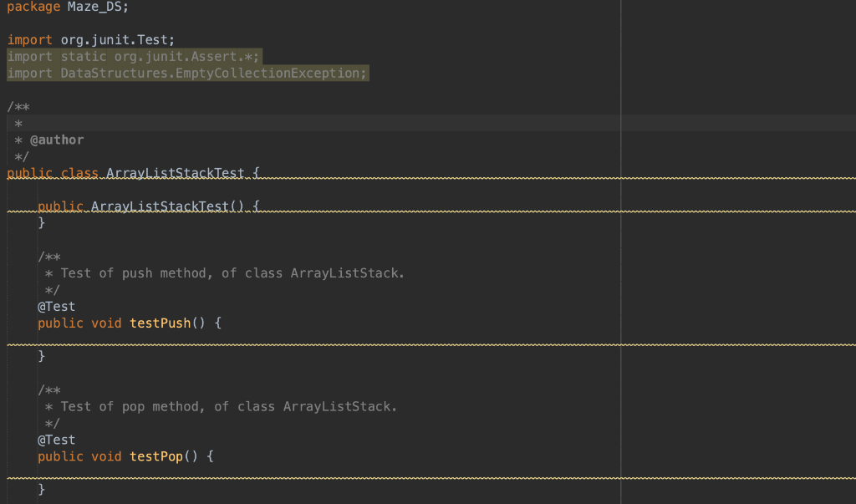Click the testPush method name
856x504 pixels.
coord(159,323)
